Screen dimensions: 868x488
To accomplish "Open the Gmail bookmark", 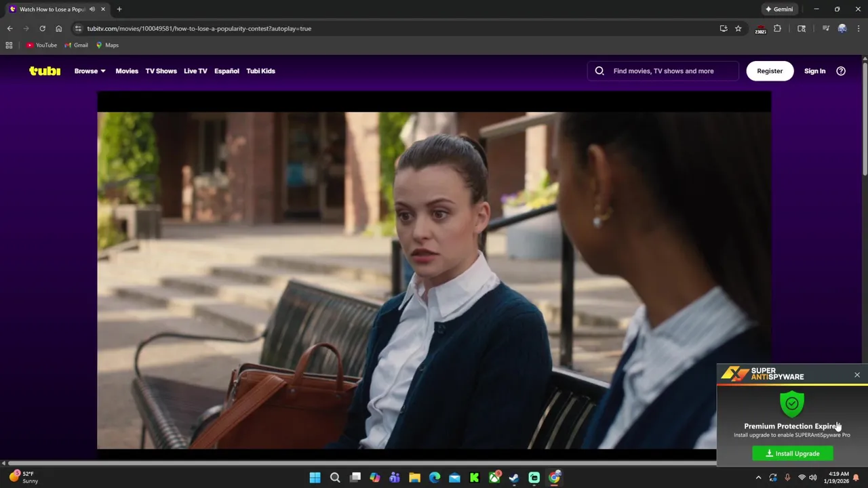I will coord(76,45).
